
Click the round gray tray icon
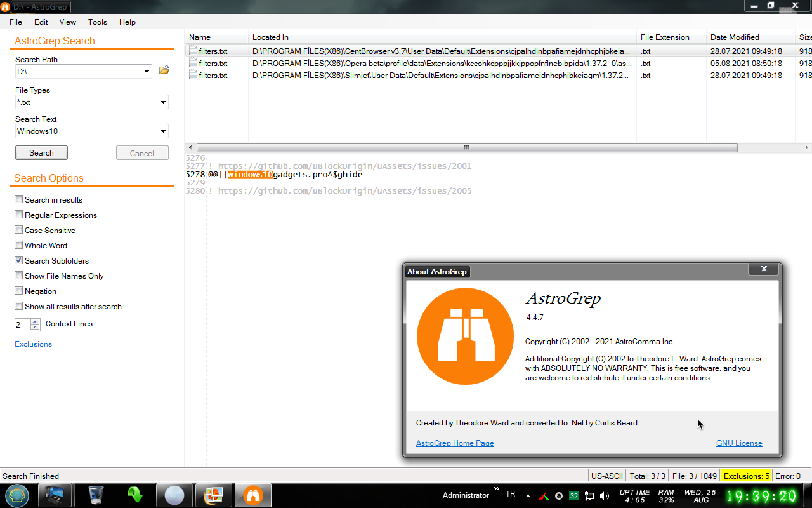pyautogui.click(x=559, y=496)
